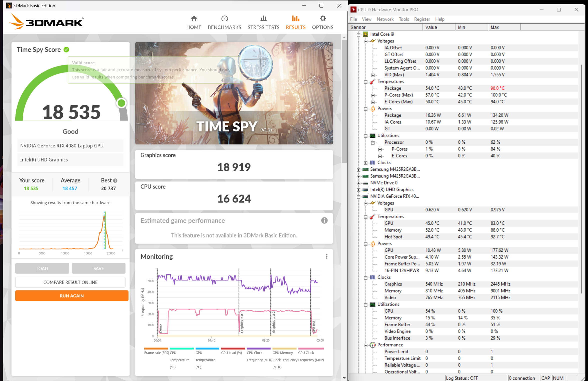Click the 0 connection status field
The image size is (588, 381).
tap(523, 378)
